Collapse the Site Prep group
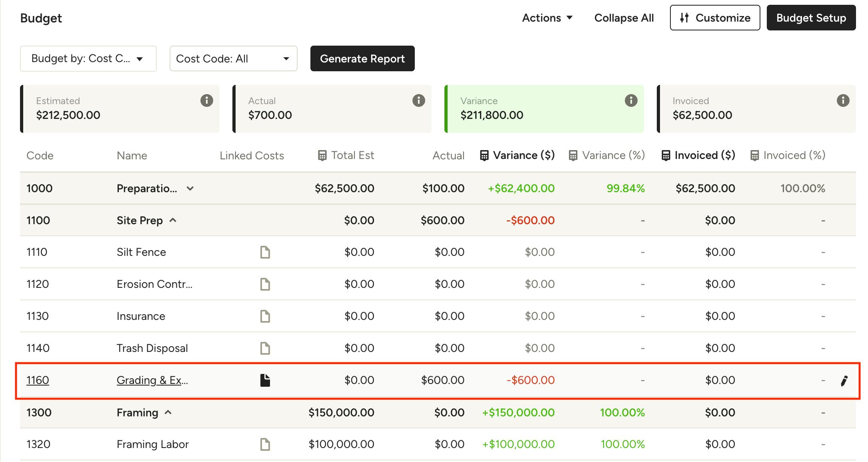 coord(173,220)
